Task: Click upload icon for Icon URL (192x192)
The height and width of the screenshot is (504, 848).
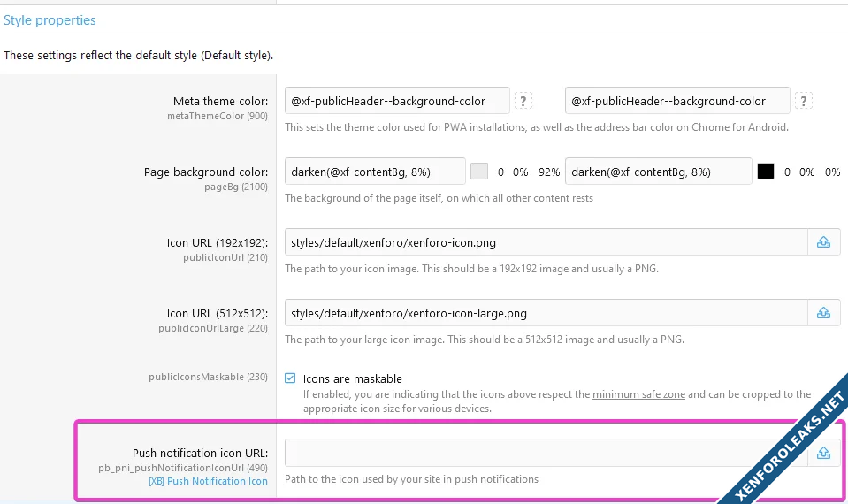Action: click(x=823, y=241)
